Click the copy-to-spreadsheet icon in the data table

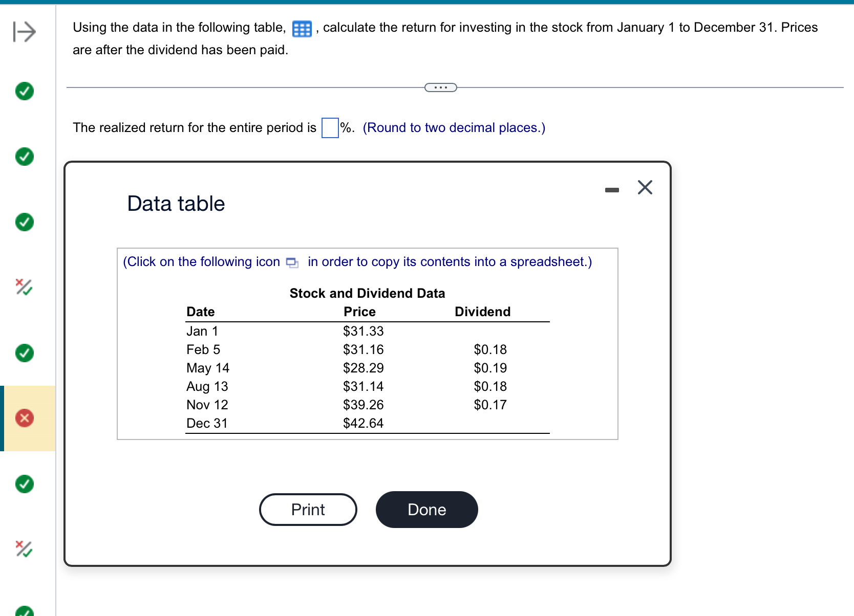[292, 262]
